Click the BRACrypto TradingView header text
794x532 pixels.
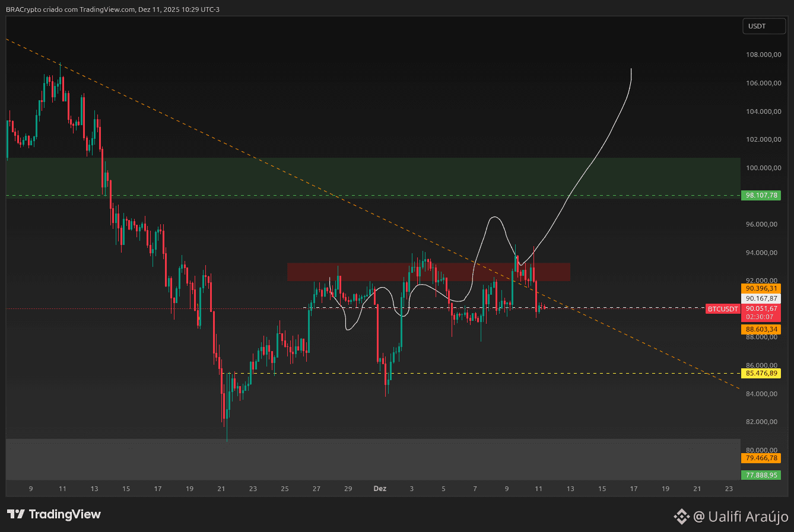[x=113, y=9]
